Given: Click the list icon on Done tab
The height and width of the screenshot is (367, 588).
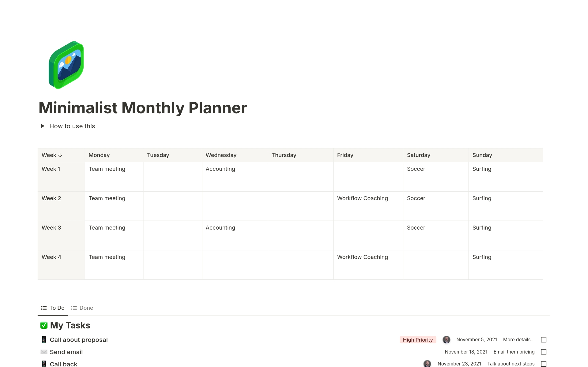Looking at the screenshot, I should [x=74, y=308].
